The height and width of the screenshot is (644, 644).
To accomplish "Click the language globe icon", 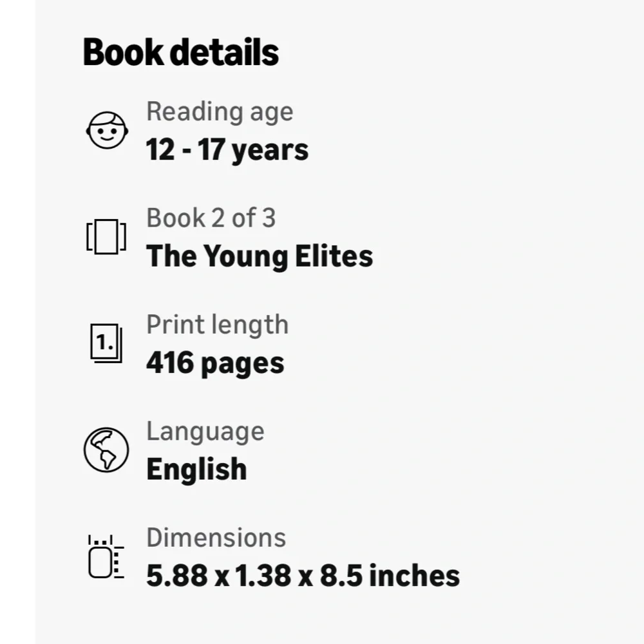I will coord(106,450).
